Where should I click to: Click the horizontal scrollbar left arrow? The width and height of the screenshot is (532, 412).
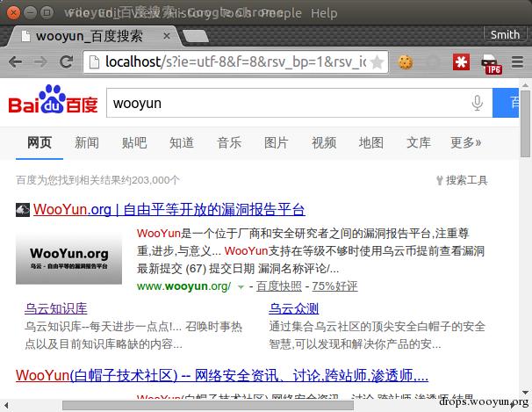(x=6, y=405)
